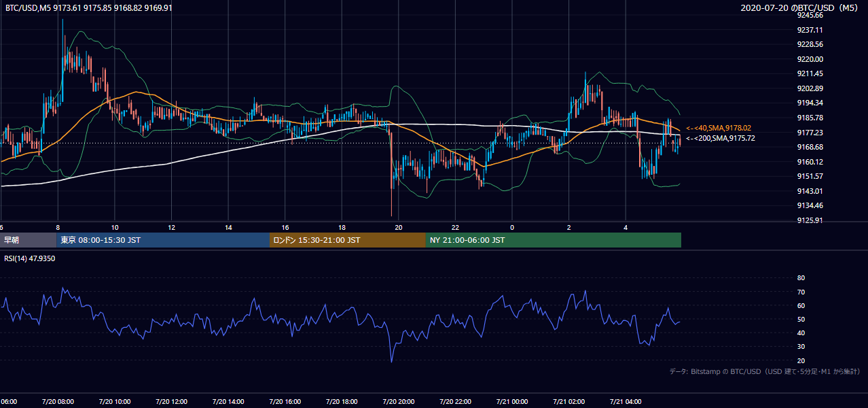Click hour tick 8 under price chart

point(58,227)
